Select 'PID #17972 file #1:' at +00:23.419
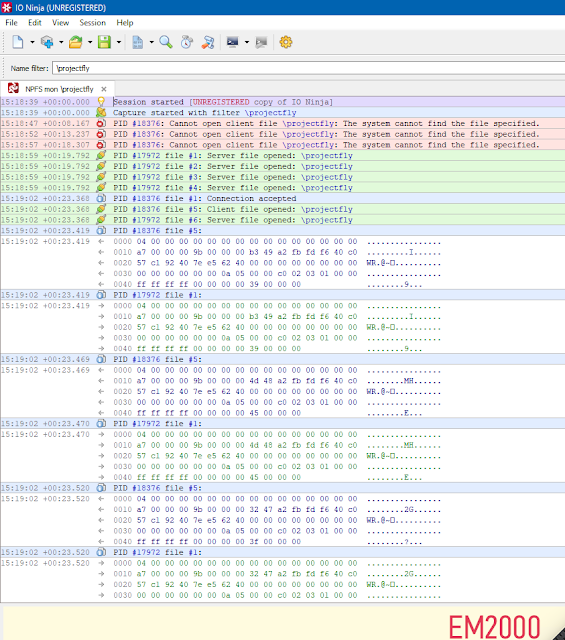Screen dimensions: 565x640 click(x=158, y=295)
